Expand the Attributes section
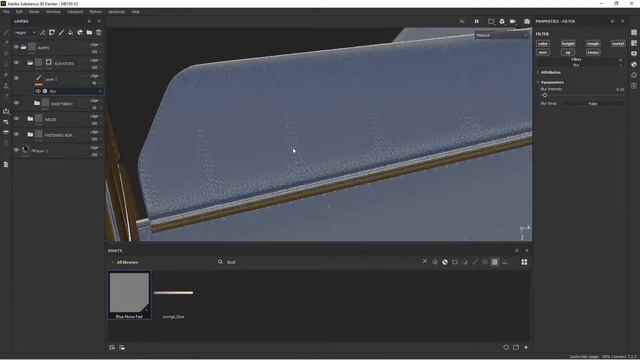640x360 pixels. (x=551, y=72)
